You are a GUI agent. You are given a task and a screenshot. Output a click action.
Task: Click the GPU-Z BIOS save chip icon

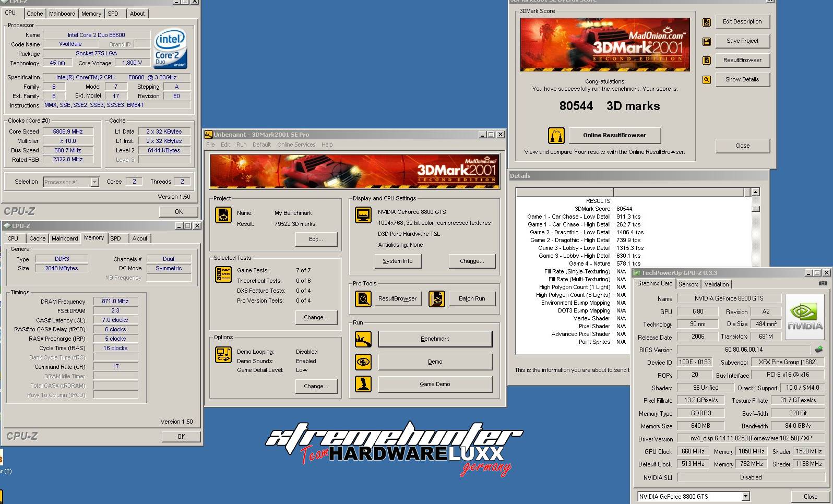point(818,350)
